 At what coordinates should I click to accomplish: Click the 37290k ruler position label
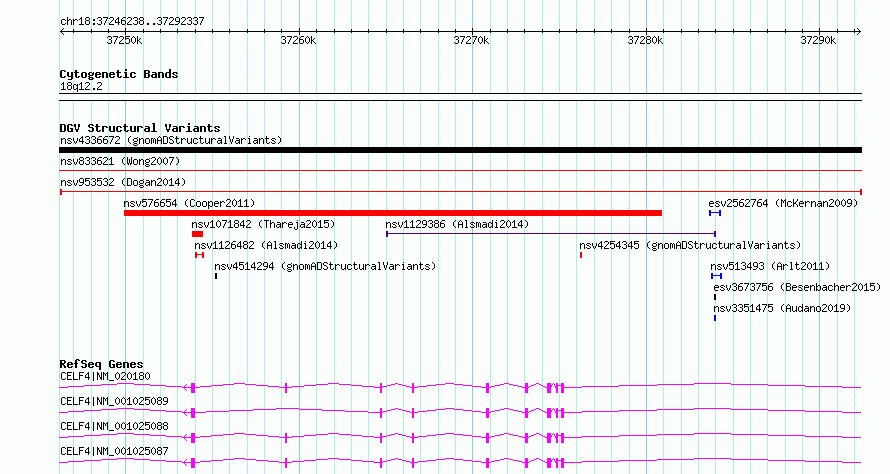tap(818, 40)
